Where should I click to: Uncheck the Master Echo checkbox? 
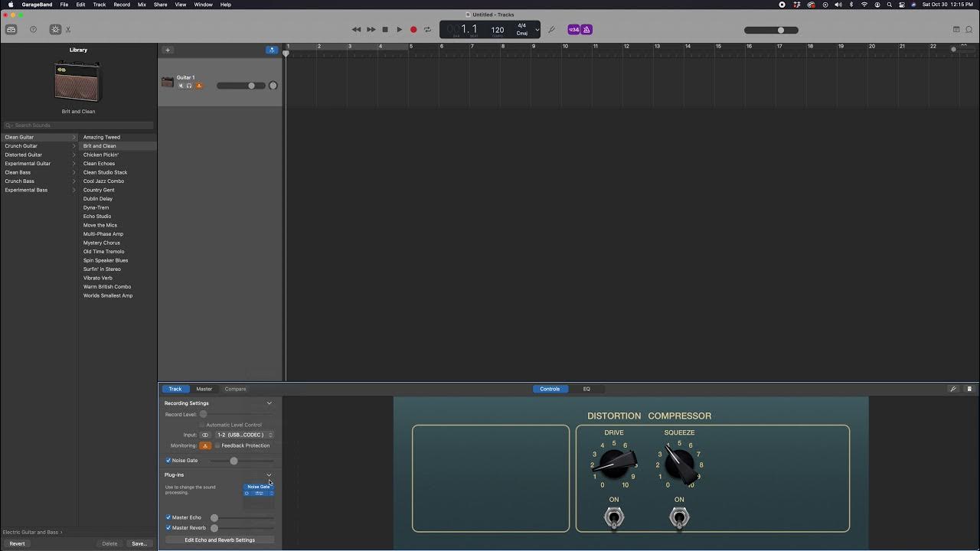click(x=168, y=517)
